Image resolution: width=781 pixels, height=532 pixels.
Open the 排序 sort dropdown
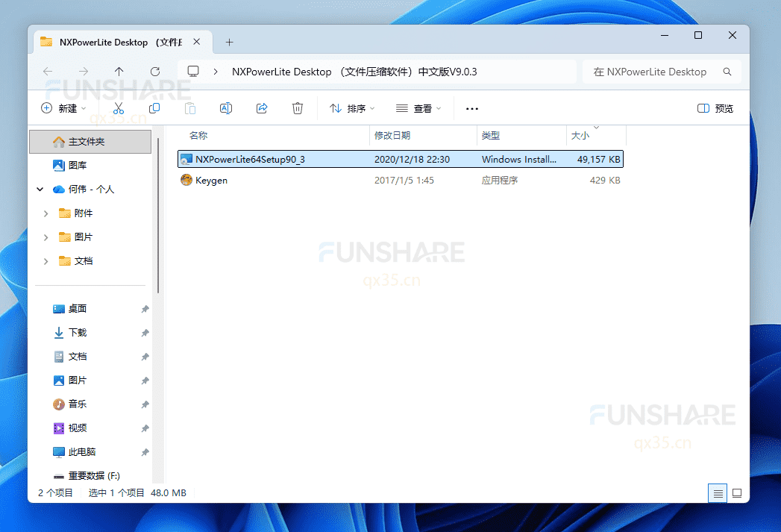pyautogui.click(x=352, y=109)
